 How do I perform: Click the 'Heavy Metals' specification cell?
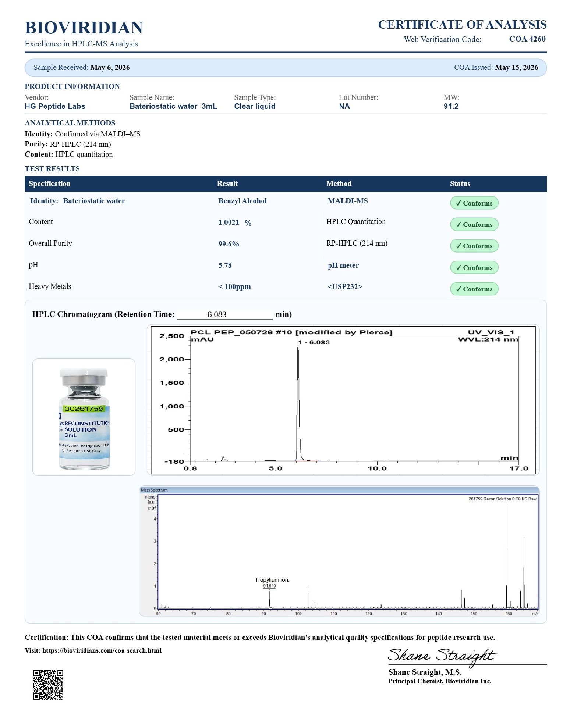coord(50,286)
